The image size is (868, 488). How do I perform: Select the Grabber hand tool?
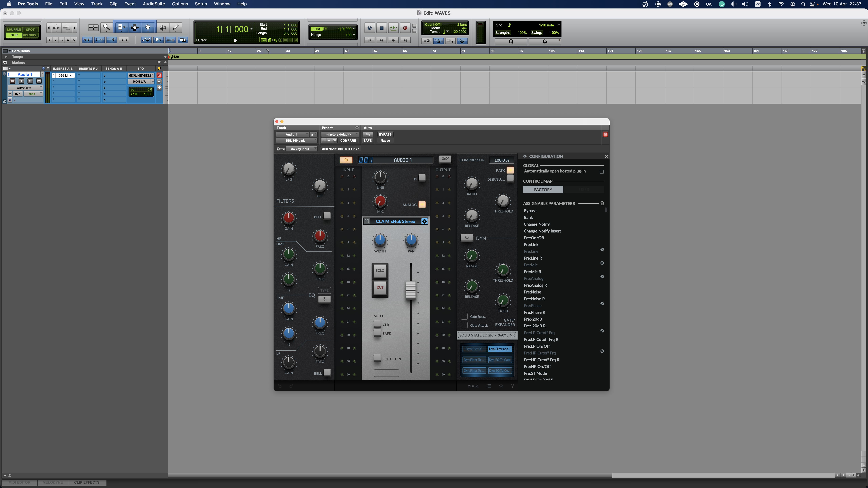pyautogui.click(x=148, y=28)
